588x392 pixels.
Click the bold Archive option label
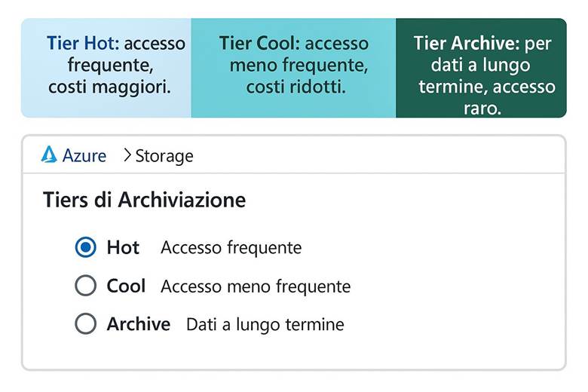point(138,324)
